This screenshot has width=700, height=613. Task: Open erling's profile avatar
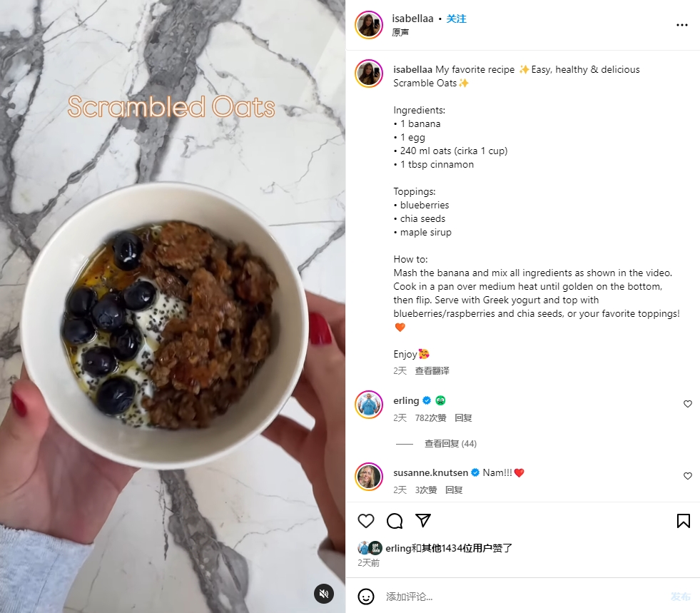click(x=369, y=405)
